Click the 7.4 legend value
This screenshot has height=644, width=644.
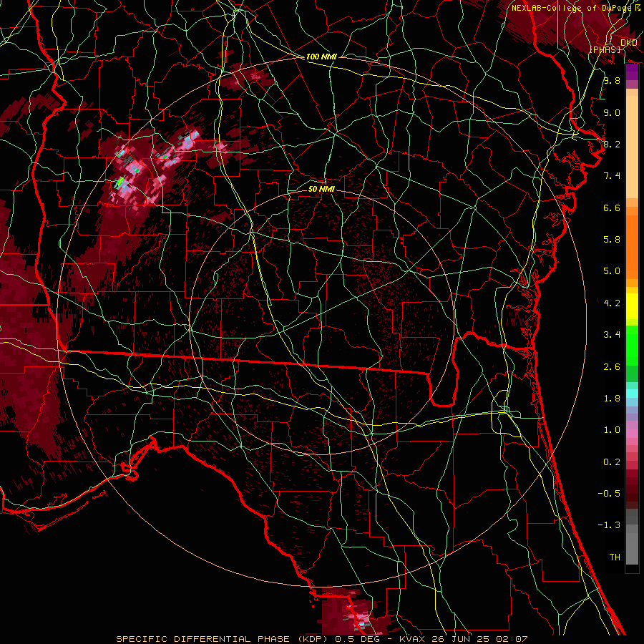(612, 176)
